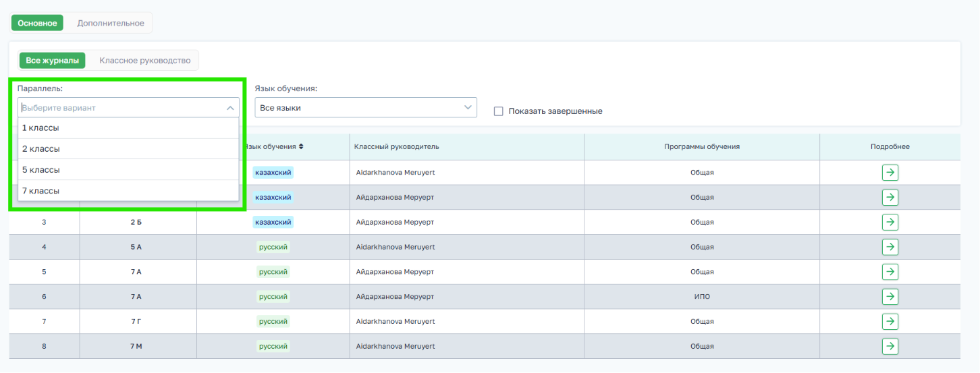980x373 pixels.
Task: Choose 1 классы from the dropdown list
Action: pyautogui.click(x=128, y=128)
